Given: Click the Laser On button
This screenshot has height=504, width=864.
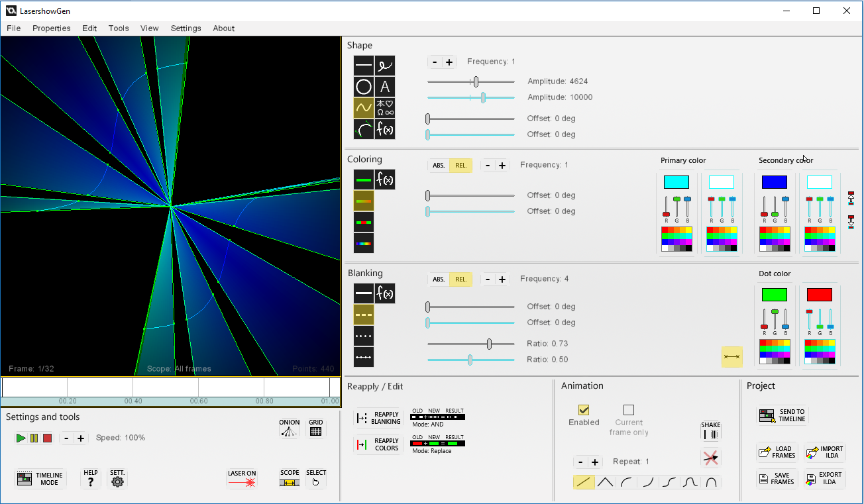Looking at the screenshot, I should tap(242, 479).
